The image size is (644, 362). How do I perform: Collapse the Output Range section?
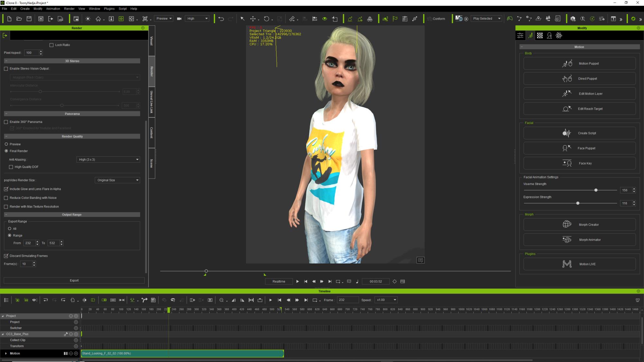6,215
